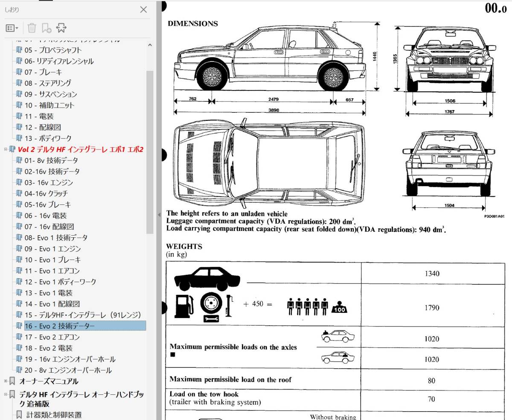The image size is (512, 420).
Task: Click bookmark icon beside 07 - ブレーキ
Action: point(19,72)
